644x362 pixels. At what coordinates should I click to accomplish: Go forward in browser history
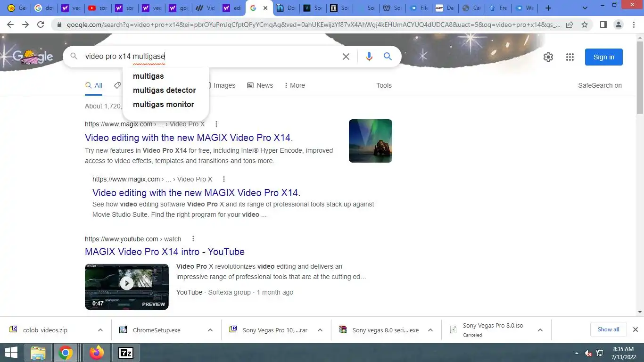(25, 25)
